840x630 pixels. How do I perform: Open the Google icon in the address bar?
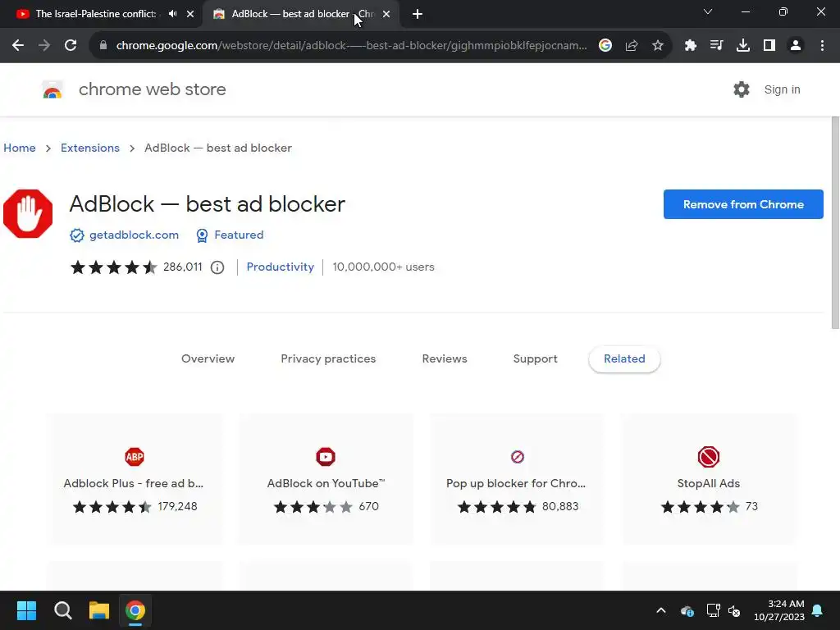(x=605, y=46)
